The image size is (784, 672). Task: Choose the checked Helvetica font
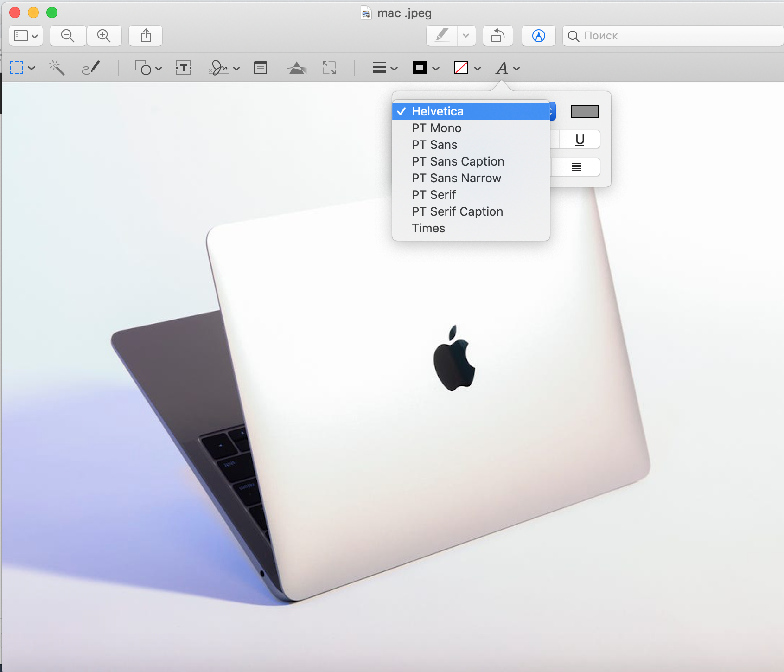(x=471, y=112)
